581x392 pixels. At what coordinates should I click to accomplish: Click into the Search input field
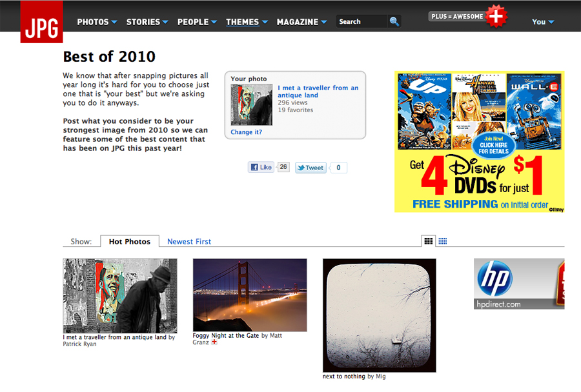tap(362, 22)
